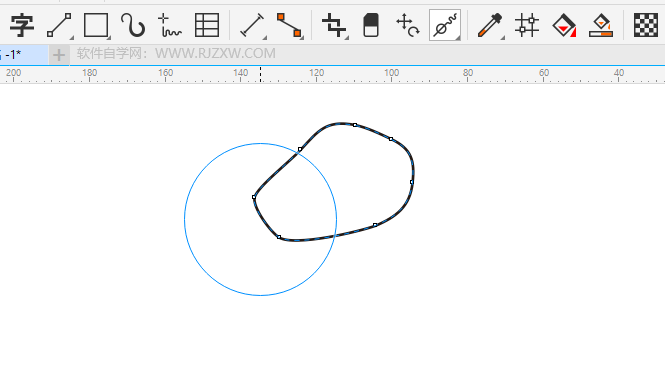
Task: Add a new document with plus button
Action: pos(59,55)
